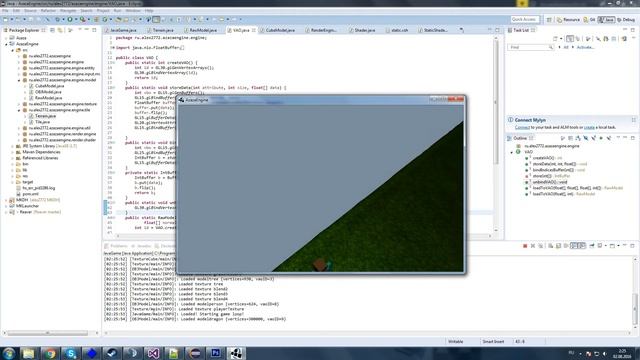Viewport: 640px width, 360px height.
Task: Switch to the Shader.java editor tab
Action: (x=364, y=30)
